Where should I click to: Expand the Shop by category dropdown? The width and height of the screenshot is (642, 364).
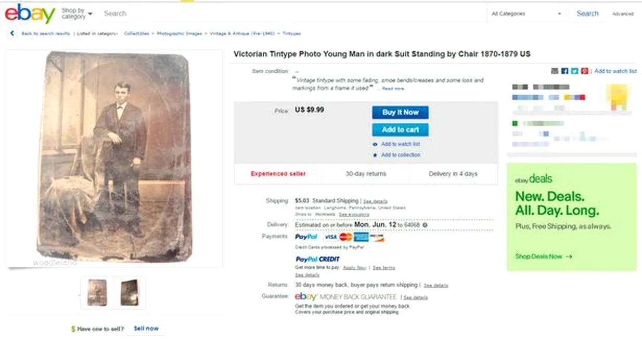click(x=76, y=14)
